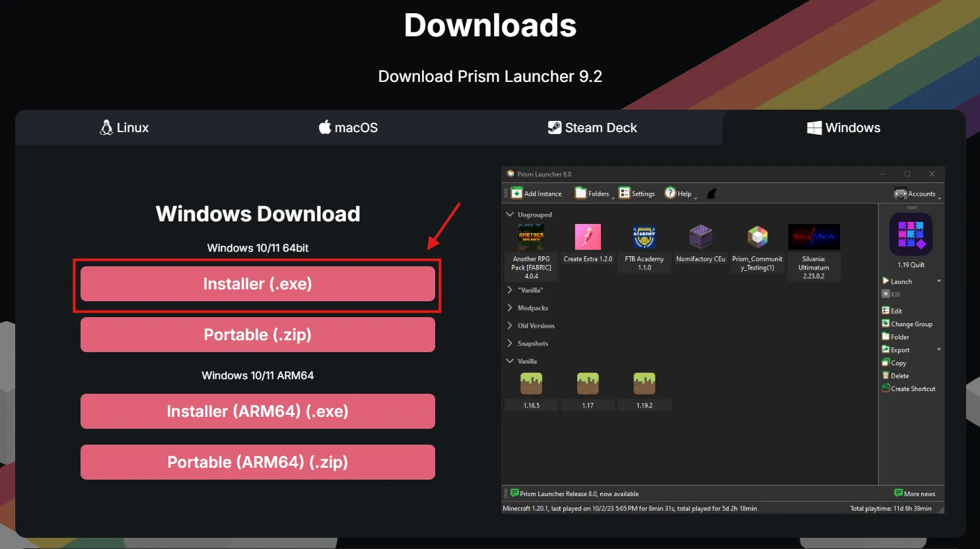Viewport: 980px width, 549px height.
Task: Click Edit in the instance sidebar
Action: pyautogui.click(x=892, y=311)
